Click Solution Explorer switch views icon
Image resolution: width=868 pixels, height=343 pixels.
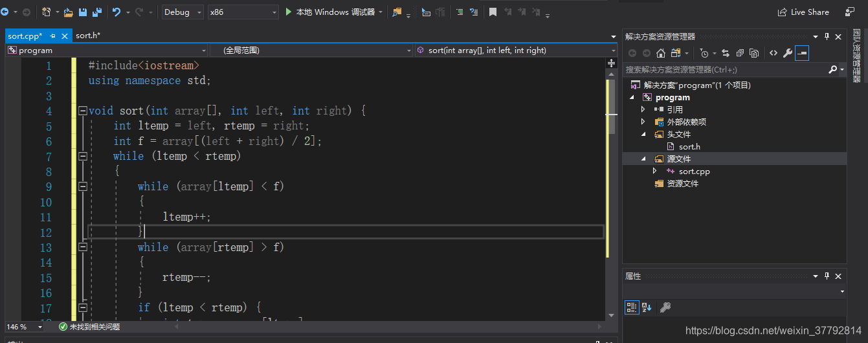pyautogui.click(x=677, y=53)
